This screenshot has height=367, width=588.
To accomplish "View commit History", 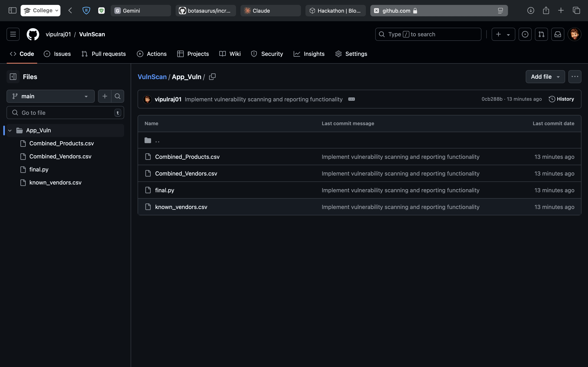I will tap(561, 99).
